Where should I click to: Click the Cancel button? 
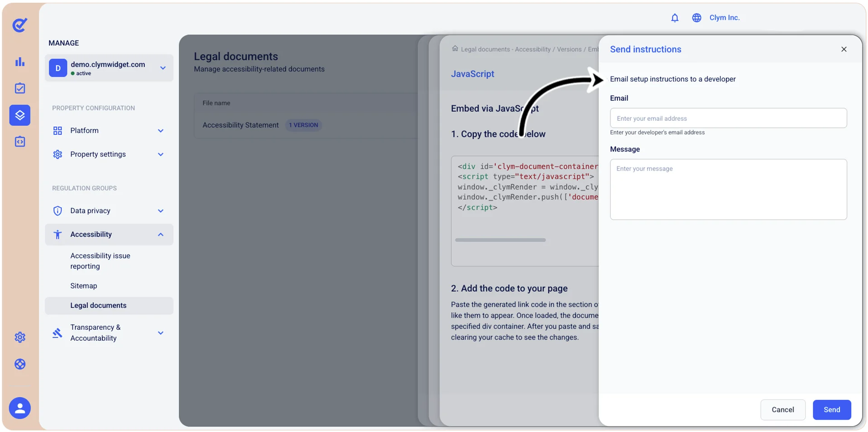coord(782,409)
